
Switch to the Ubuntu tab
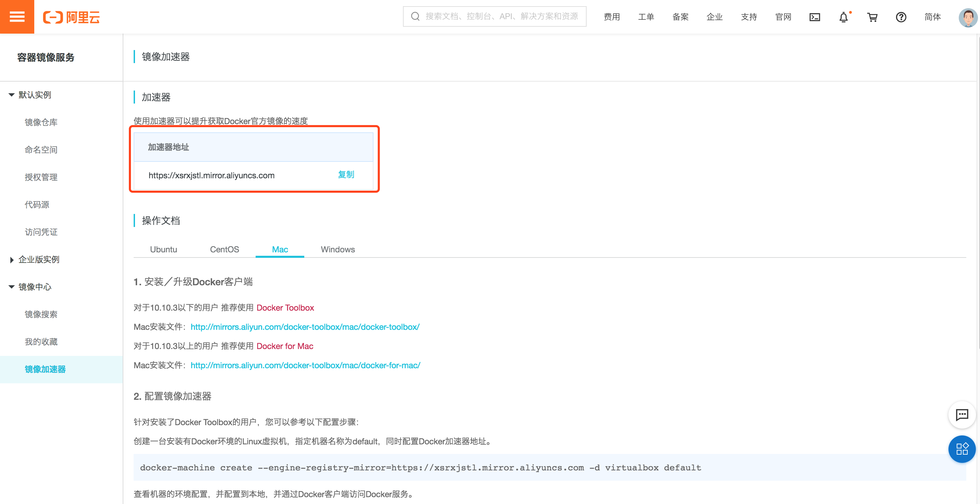coord(163,249)
